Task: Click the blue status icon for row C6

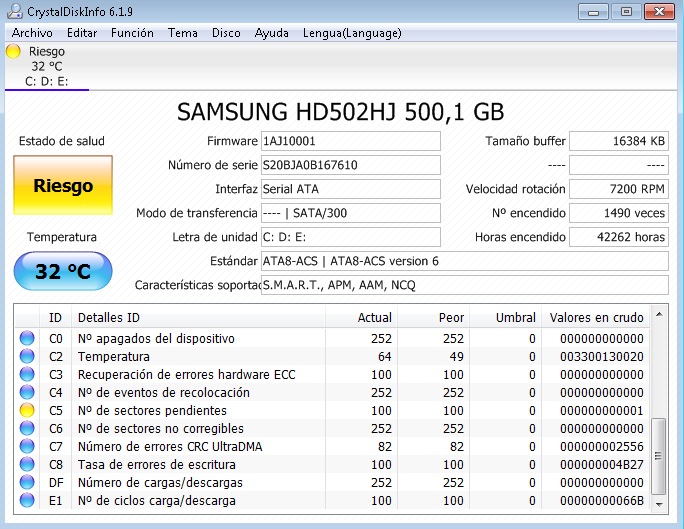Action: (x=27, y=428)
